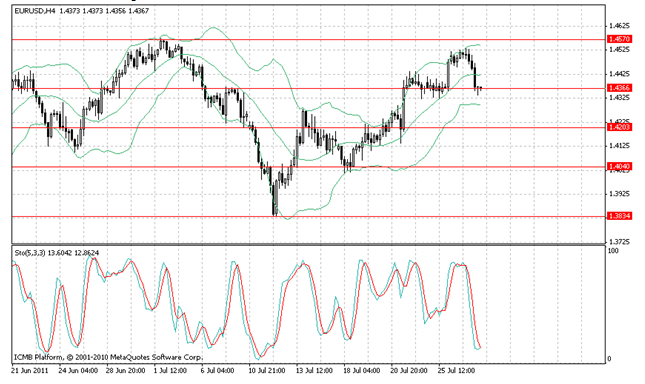
Task: Click the 1.4425 price axis label
Action: click(x=619, y=74)
